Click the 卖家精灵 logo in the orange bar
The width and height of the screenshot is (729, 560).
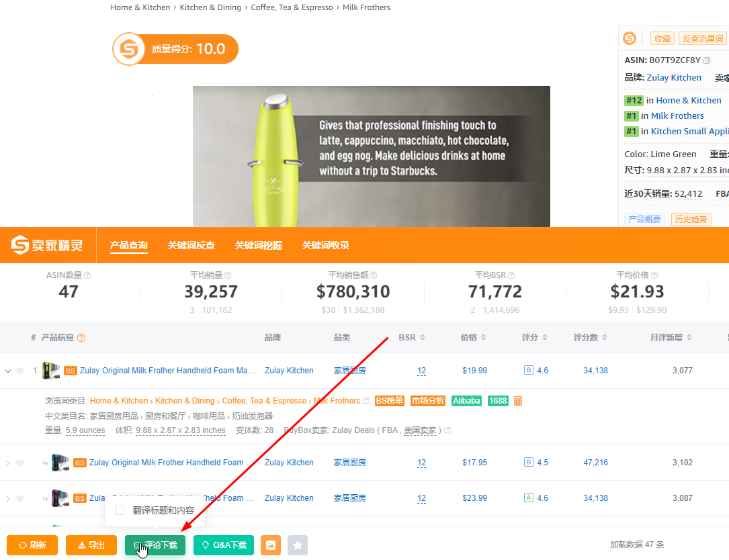click(47, 245)
